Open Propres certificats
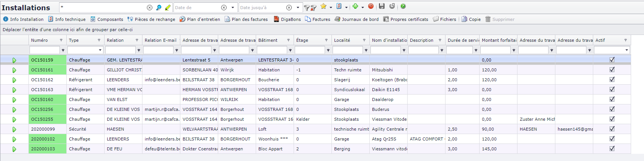The width and height of the screenshot is (644, 161). (406, 19)
